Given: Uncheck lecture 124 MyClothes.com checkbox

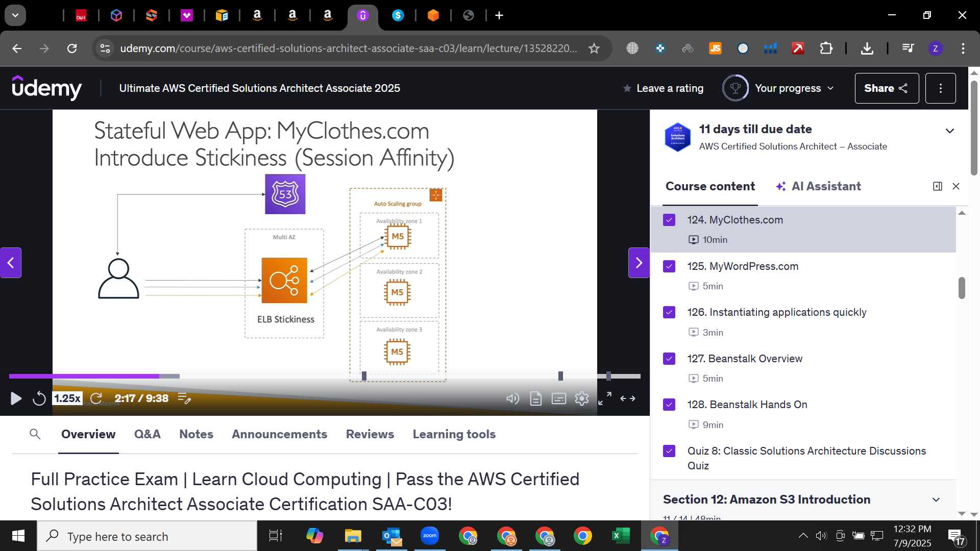Looking at the screenshot, I should (669, 220).
